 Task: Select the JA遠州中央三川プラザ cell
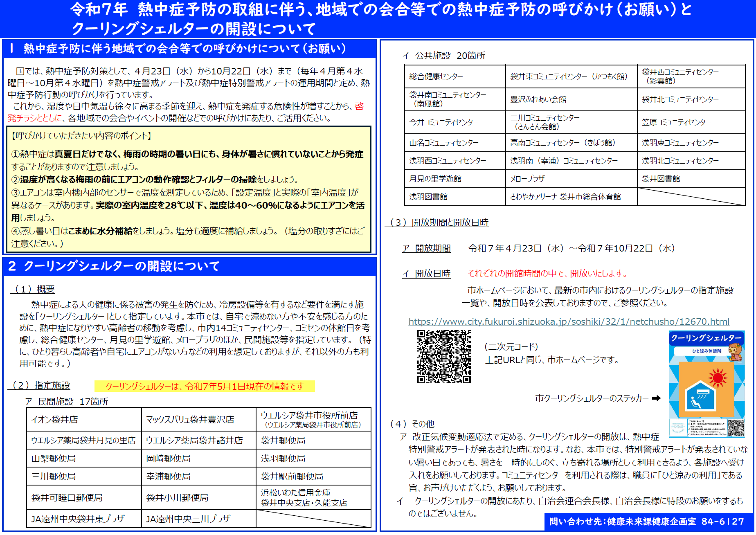coord(199,519)
